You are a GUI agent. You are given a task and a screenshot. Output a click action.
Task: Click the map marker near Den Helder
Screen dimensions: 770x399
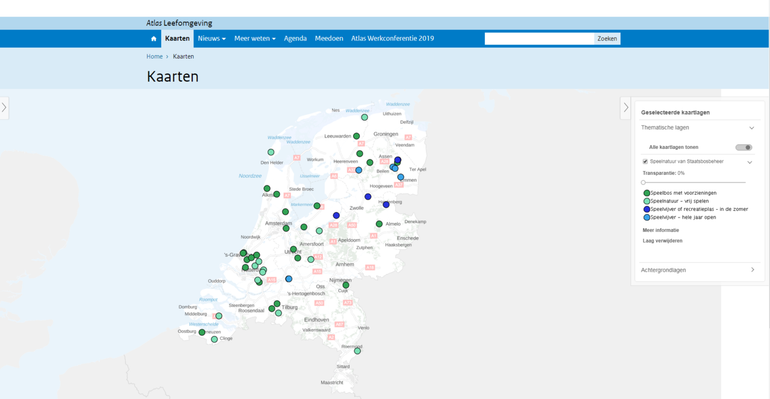[271, 152]
